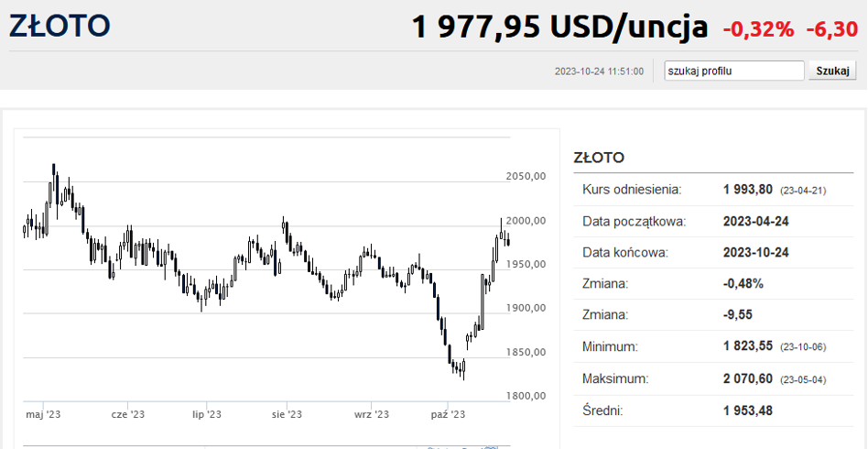Click the 2050,00 price level label
868x449 pixels.
click(526, 176)
